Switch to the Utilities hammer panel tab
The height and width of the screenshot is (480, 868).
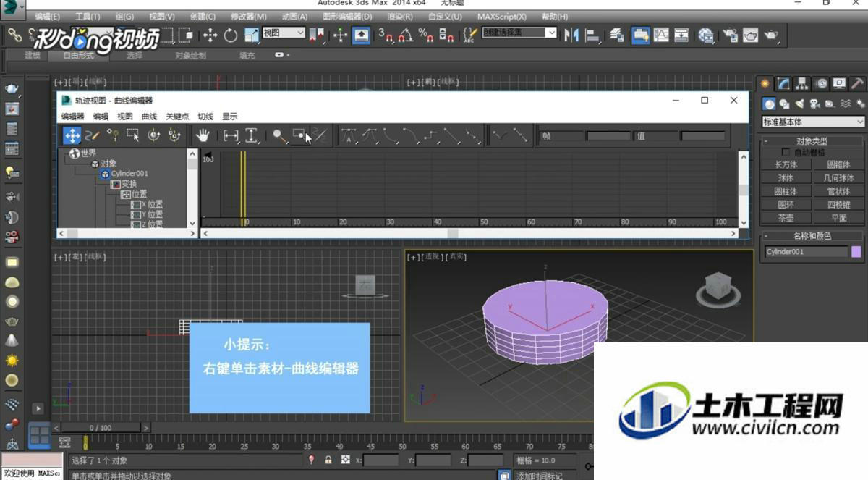click(857, 84)
